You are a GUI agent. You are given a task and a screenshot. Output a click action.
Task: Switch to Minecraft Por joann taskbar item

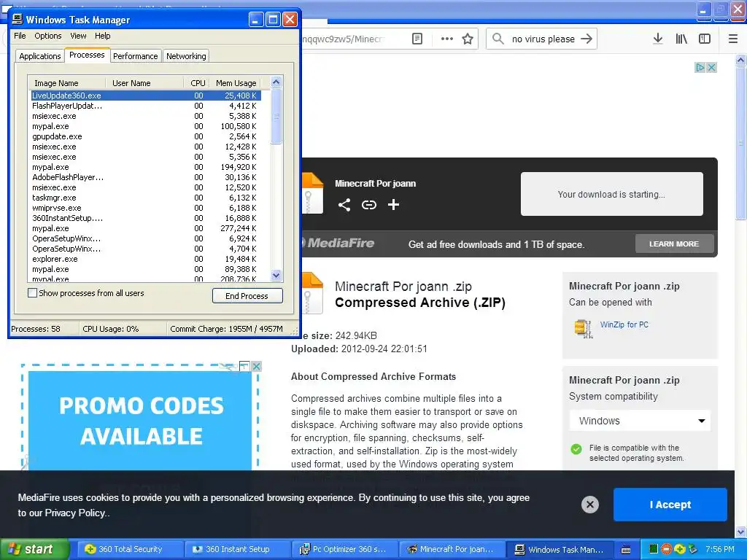point(452,550)
